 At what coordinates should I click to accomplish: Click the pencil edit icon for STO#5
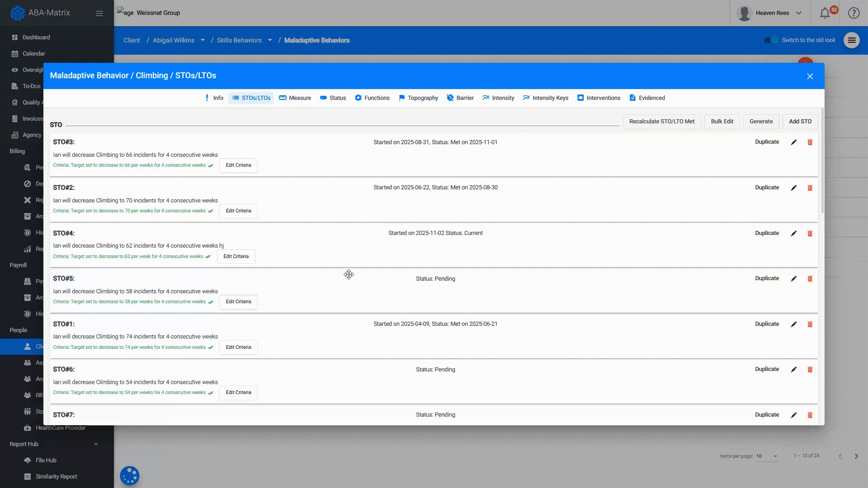(793, 279)
